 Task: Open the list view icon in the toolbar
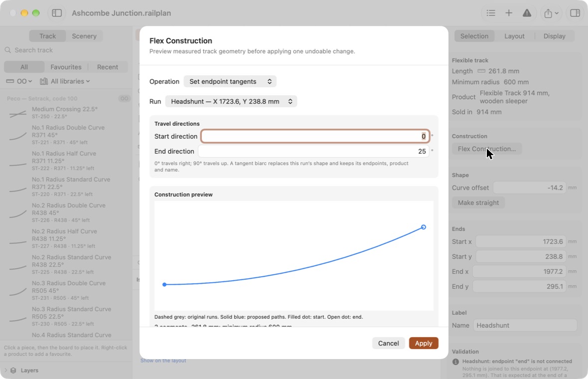[490, 13]
